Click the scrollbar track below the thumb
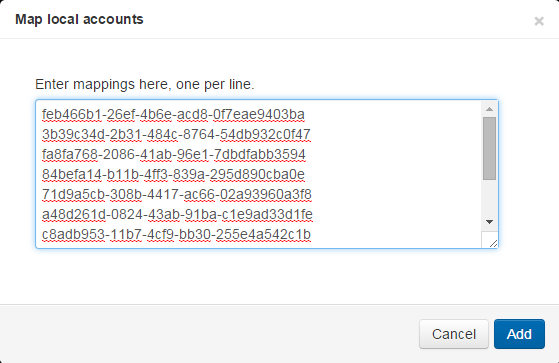 (489, 198)
